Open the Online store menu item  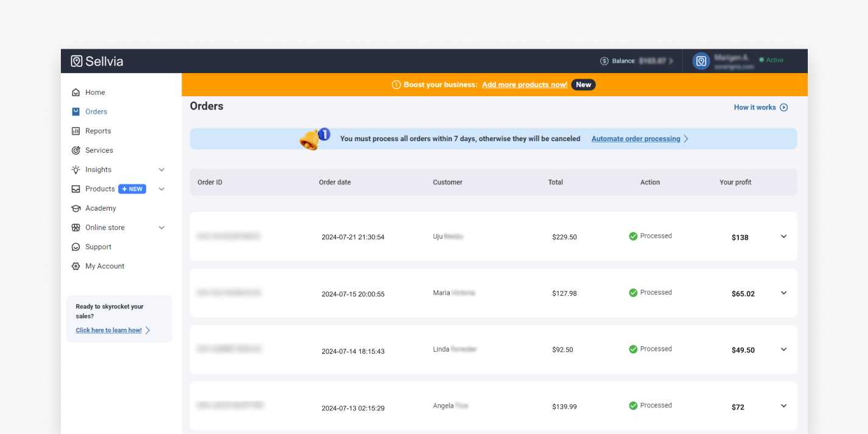(x=105, y=228)
